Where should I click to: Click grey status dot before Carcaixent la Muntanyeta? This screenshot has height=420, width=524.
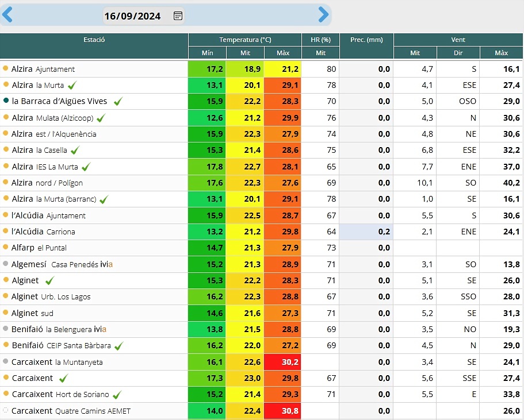coord(5,361)
